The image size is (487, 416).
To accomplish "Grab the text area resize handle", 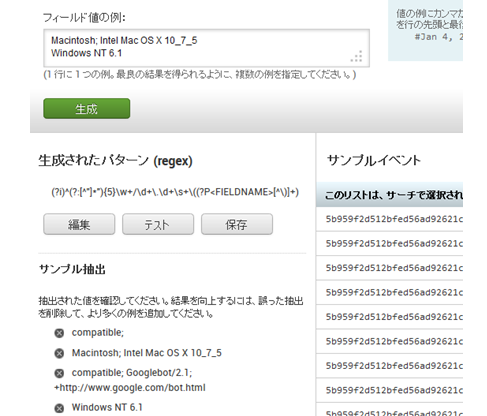I will tap(356, 56).
